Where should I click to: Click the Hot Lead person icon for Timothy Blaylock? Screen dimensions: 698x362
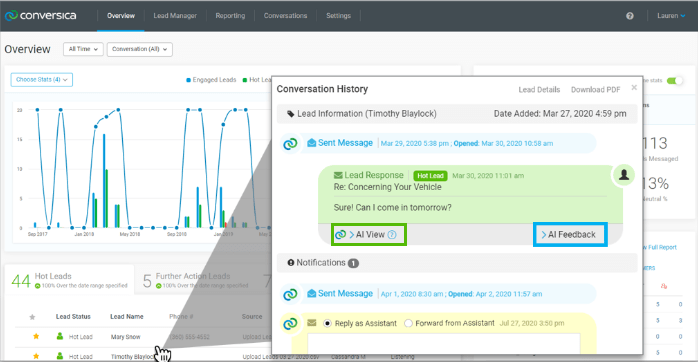[60, 356]
